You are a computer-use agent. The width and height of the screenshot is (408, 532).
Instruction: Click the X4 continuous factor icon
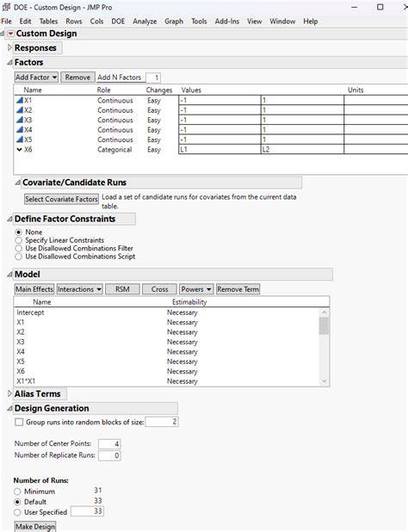coord(19,130)
